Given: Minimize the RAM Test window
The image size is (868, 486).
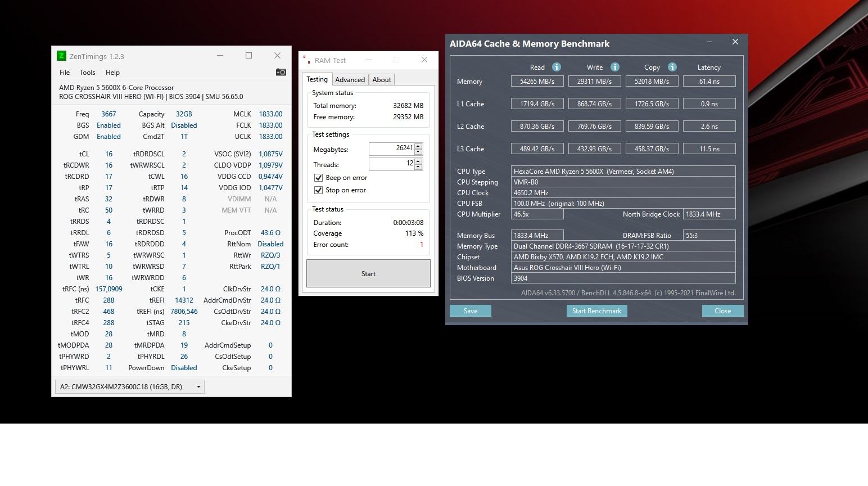Looking at the screenshot, I should coord(369,60).
